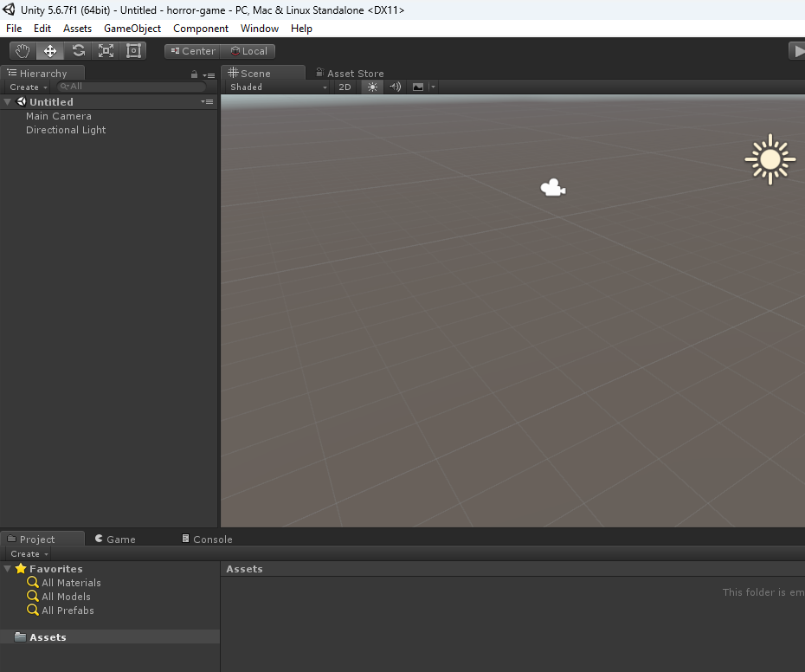Open the Untitled scene options menu
Screen dimensions: 805x672
pos(207,101)
